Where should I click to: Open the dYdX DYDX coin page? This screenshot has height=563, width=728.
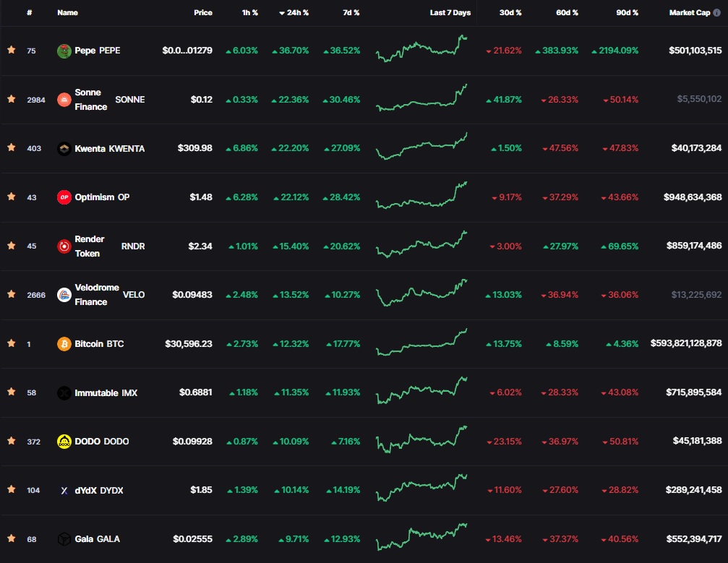point(99,491)
